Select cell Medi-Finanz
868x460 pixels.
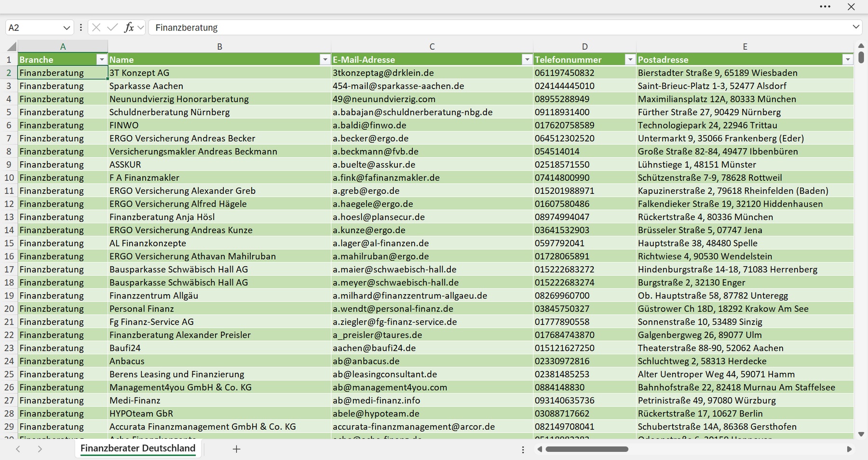coord(219,400)
